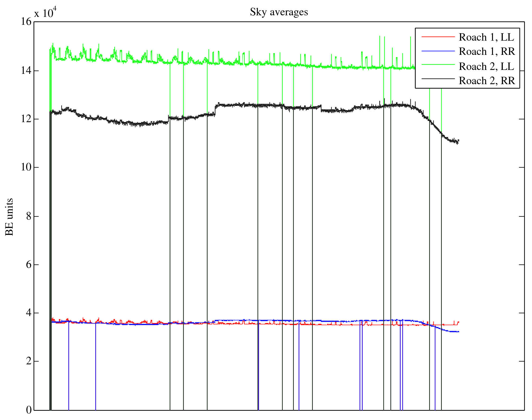Click the y-axis tick label 14
The width and height of the screenshot is (532, 420).
pos(26,70)
